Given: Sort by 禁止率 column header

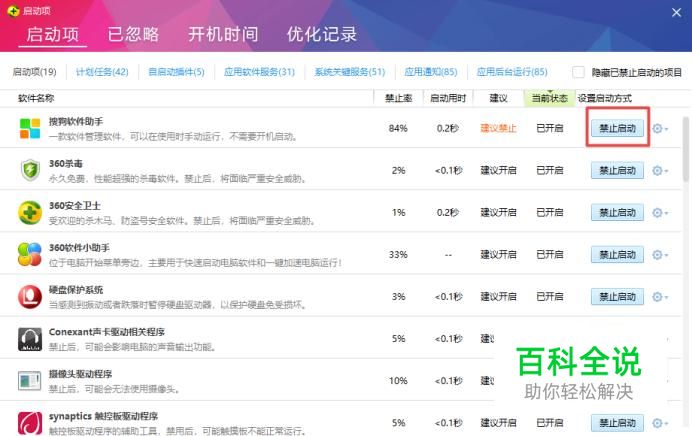Looking at the screenshot, I should click(399, 98).
